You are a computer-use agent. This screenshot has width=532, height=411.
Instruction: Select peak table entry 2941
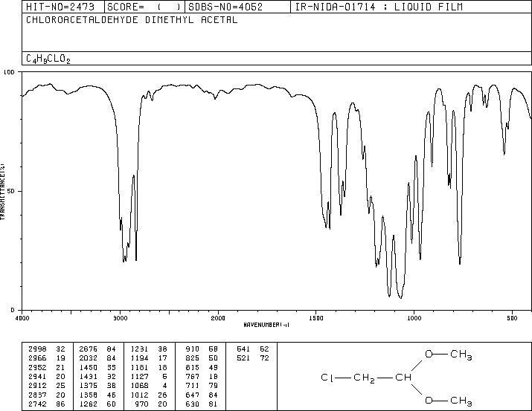[x=46, y=376]
